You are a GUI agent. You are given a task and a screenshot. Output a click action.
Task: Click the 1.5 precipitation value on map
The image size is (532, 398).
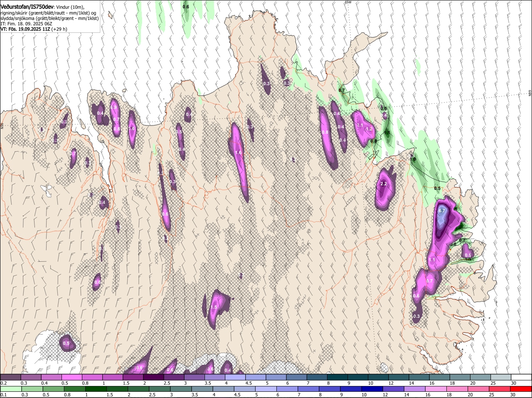[x=214, y=307]
